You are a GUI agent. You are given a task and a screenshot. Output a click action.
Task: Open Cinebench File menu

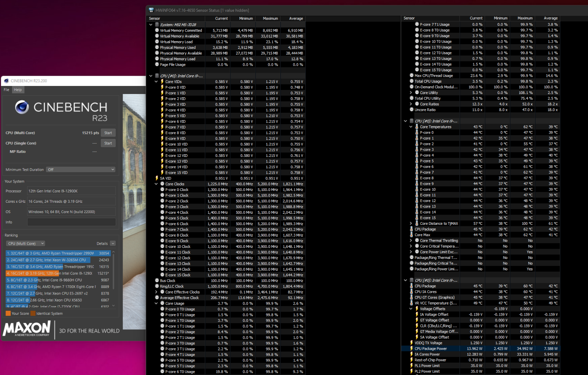click(x=7, y=90)
